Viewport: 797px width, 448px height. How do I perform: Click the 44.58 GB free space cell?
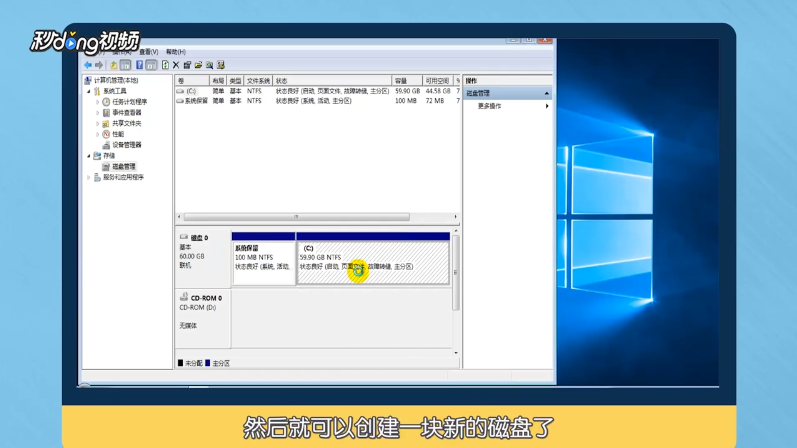coord(438,91)
